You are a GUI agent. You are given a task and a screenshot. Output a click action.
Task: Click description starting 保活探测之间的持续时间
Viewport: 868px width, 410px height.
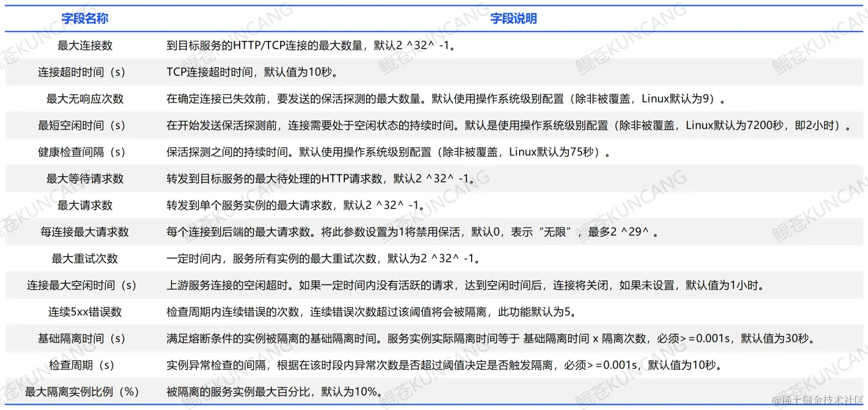click(388, 152)
